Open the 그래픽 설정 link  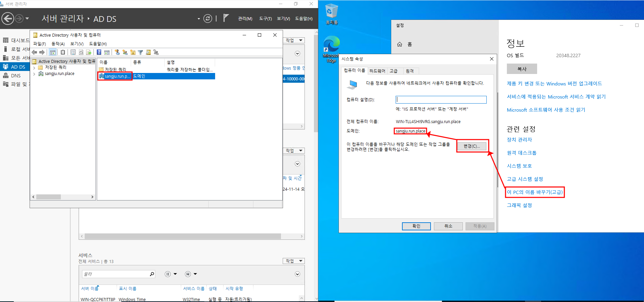click(x=519, y=205)
